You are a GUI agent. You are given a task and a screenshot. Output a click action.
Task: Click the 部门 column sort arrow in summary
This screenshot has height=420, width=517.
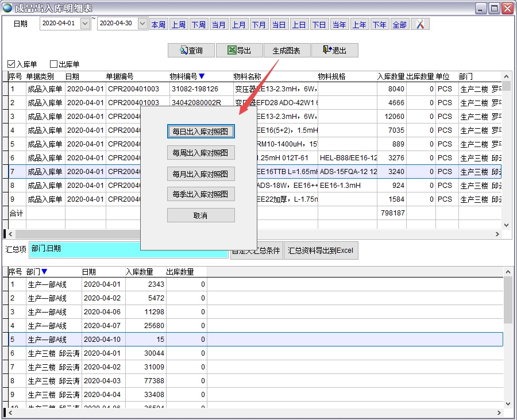44,272
